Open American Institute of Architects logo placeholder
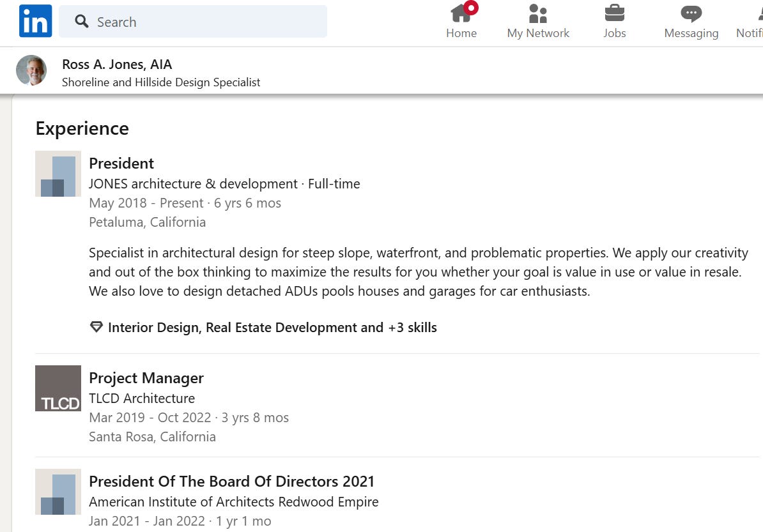The height and width of the screenshot is (532, 763). [x=58, y=492]
